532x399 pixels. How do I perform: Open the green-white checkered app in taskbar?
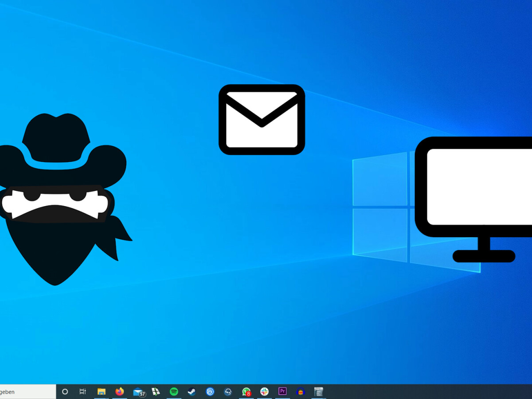156,391
